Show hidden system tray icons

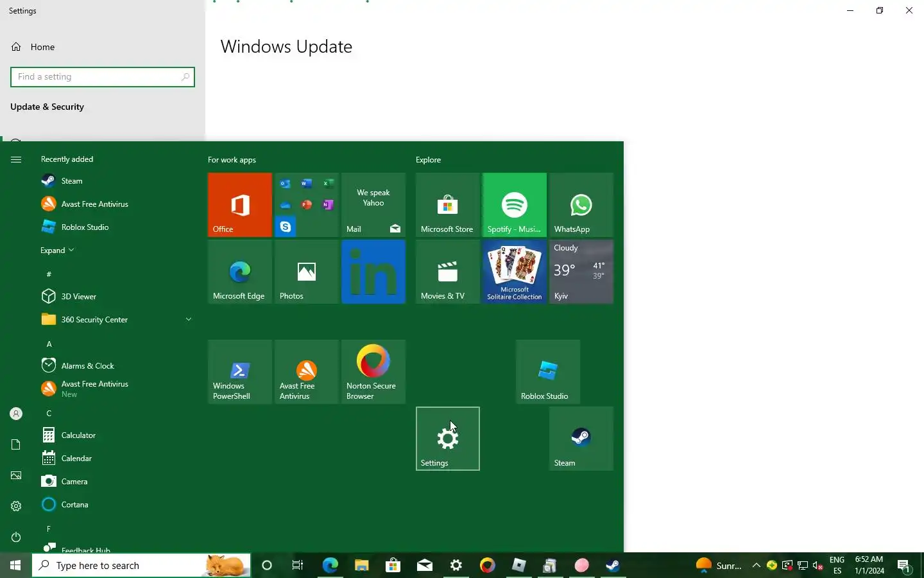click(756, 565)
